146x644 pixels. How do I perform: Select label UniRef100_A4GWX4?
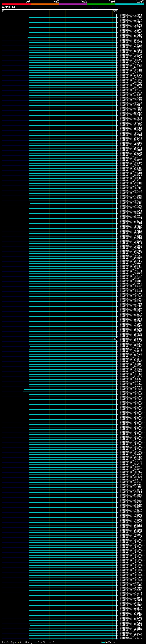[131, 93]
